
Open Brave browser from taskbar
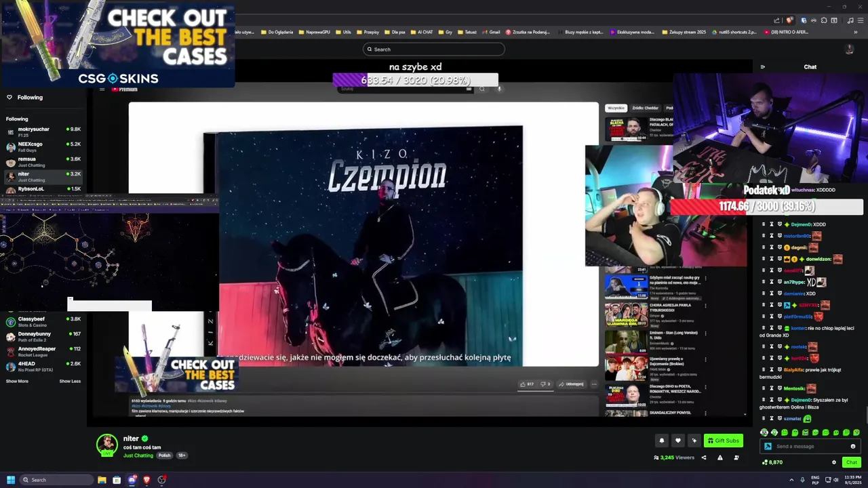pos(146,480)
